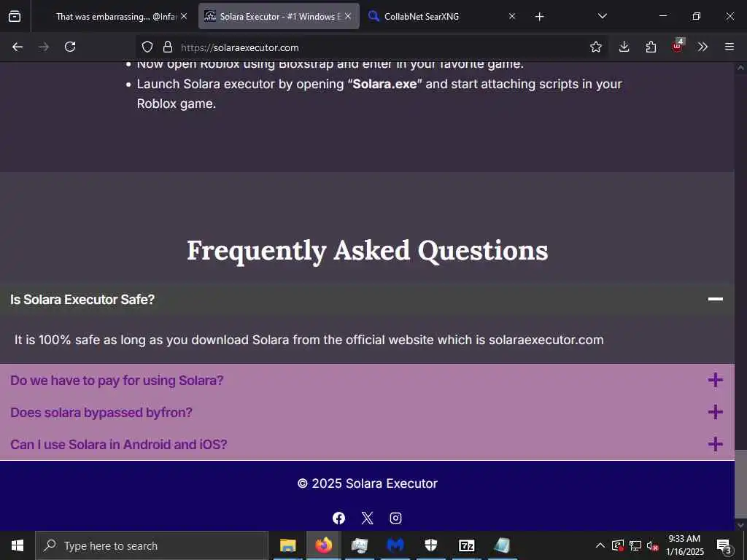Open the list all tabs dropdown
This screenshot has height=560, width=747.
pos(602,16)
